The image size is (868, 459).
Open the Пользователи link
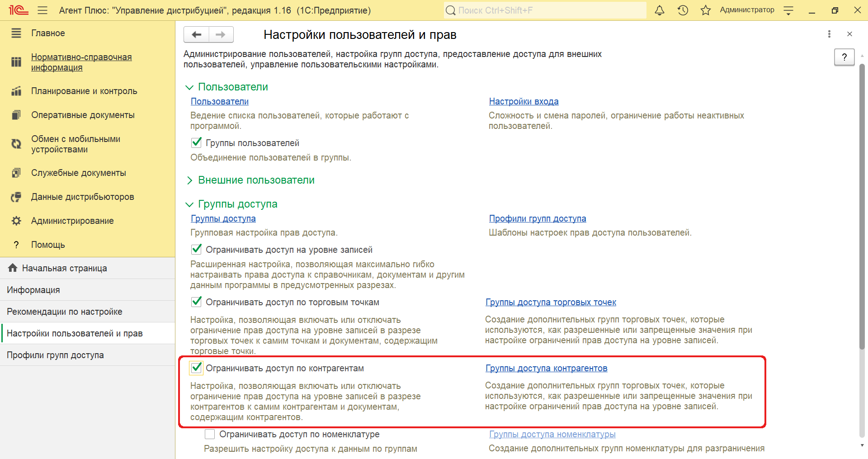click(220, 101)
